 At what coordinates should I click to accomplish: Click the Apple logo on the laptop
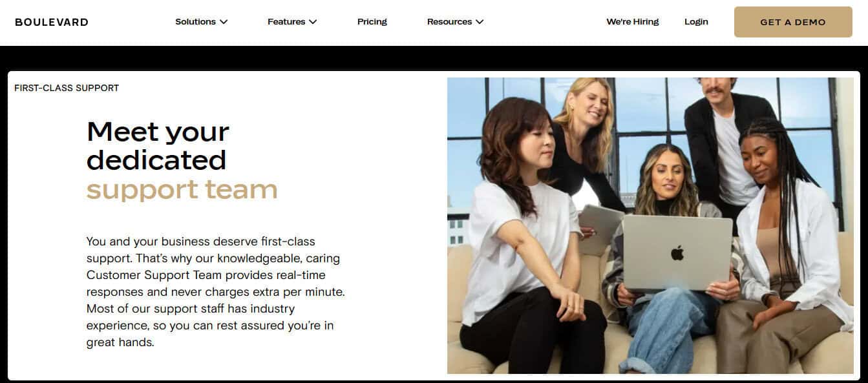[677, 253]
